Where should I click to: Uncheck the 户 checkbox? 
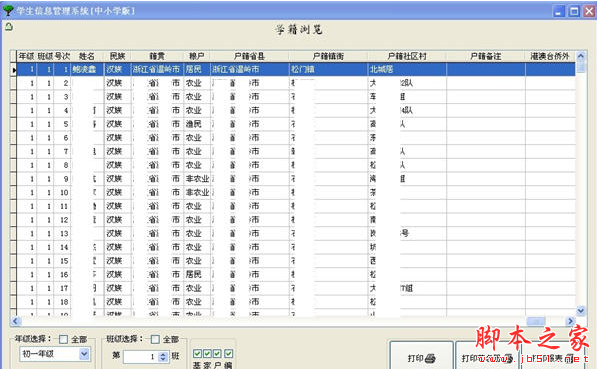point(217,354)
